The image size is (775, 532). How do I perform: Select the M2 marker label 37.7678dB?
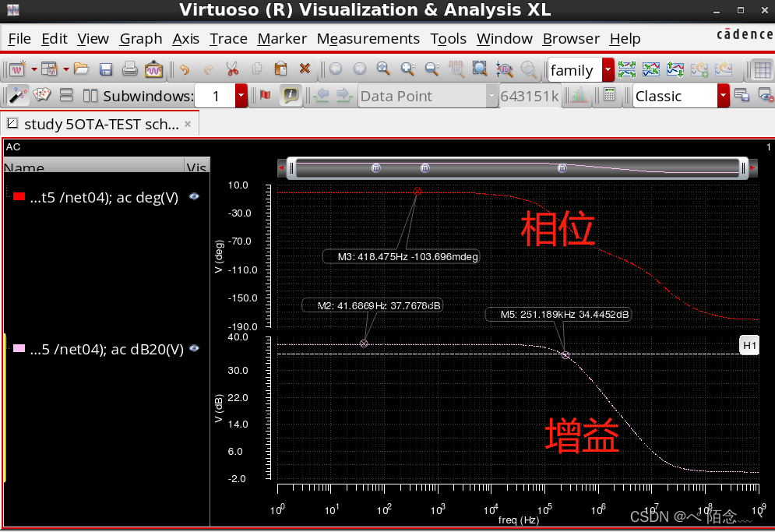(x=373, y=305)
